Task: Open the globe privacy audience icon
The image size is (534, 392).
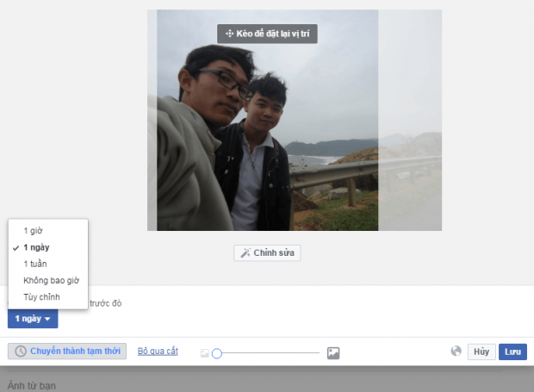Action: tap(456, 352)
